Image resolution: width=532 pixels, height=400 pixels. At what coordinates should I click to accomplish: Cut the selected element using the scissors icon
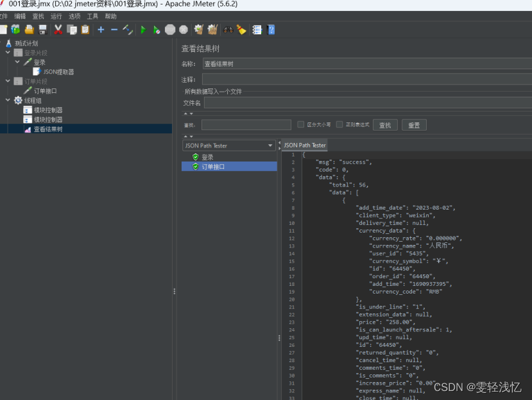(58, 30)
